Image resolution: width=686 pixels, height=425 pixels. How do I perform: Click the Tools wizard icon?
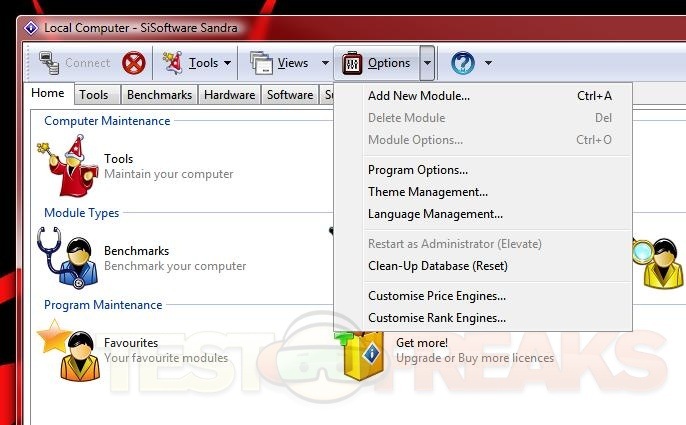tap(68, 167)
